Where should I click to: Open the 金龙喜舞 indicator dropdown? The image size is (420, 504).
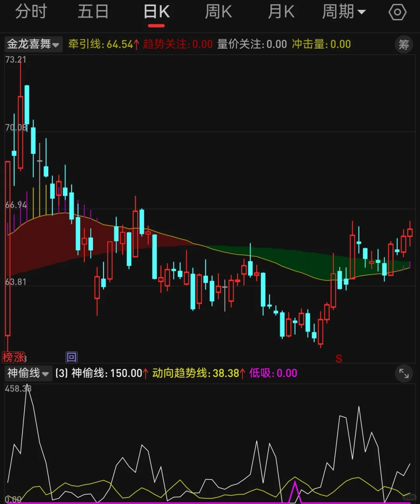click(33, 44)
